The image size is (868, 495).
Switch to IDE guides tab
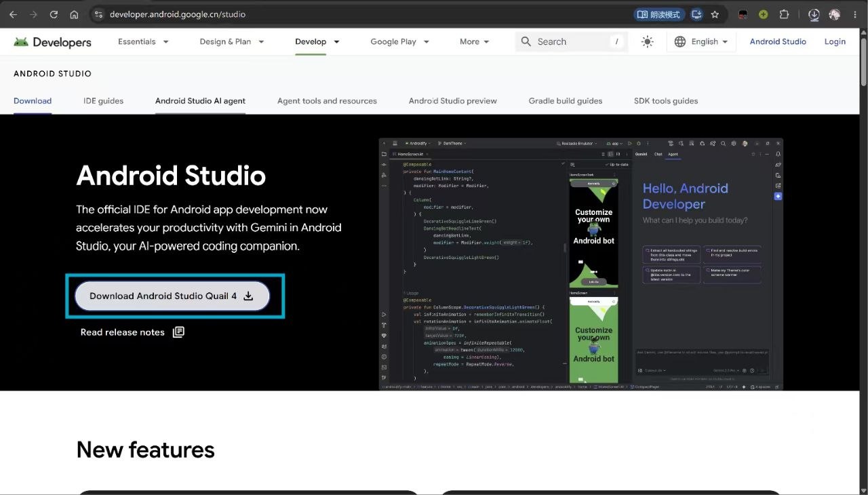[103, 101]
